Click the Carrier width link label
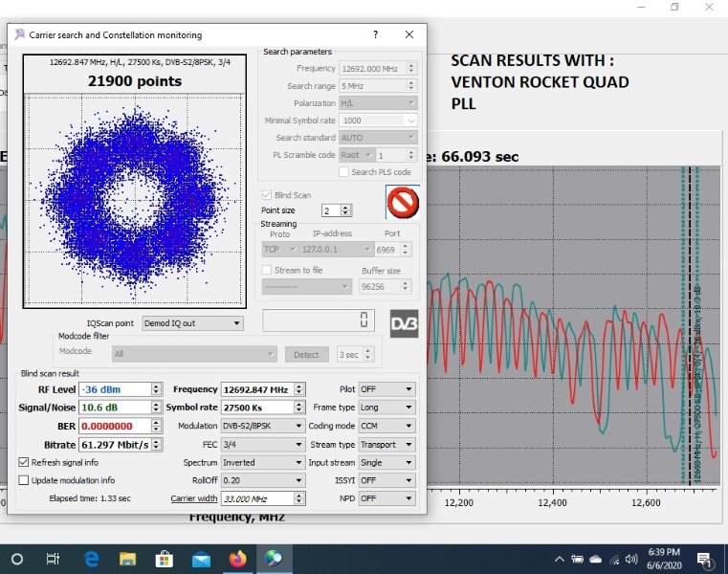This screenshot has height=574, width=728. 193,498
